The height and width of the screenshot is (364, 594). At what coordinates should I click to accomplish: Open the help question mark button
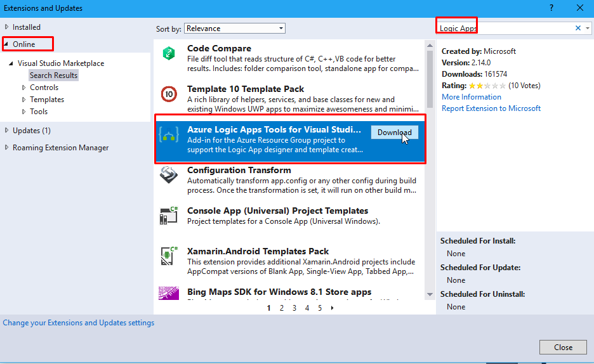click(x=551, y=8)
